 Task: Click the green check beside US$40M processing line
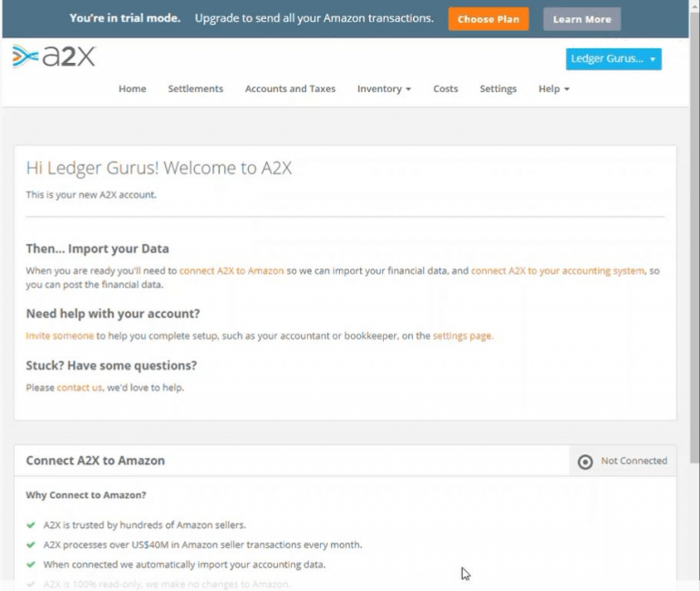(31, 544)
